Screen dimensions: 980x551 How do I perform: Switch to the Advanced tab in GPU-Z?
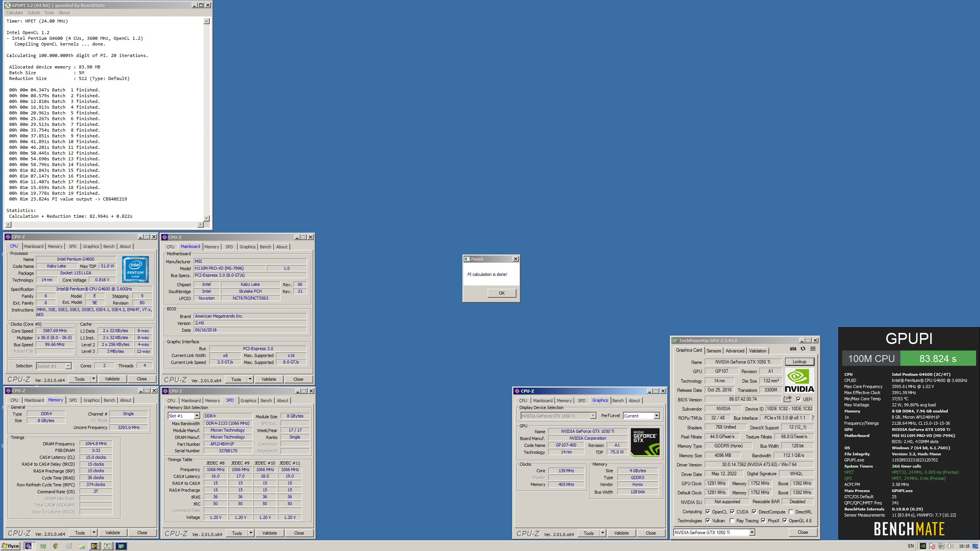[735, 350]
